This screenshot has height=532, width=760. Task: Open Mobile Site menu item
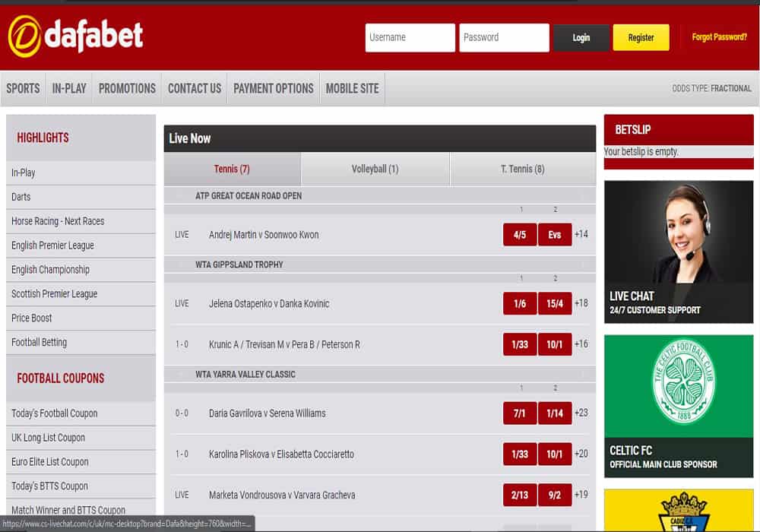pyautogui.click(x=353, y=88)
